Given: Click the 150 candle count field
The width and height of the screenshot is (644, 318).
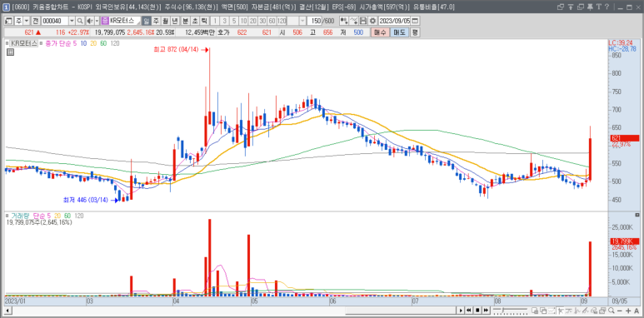Looking at the screenshot, I should 314,21.
